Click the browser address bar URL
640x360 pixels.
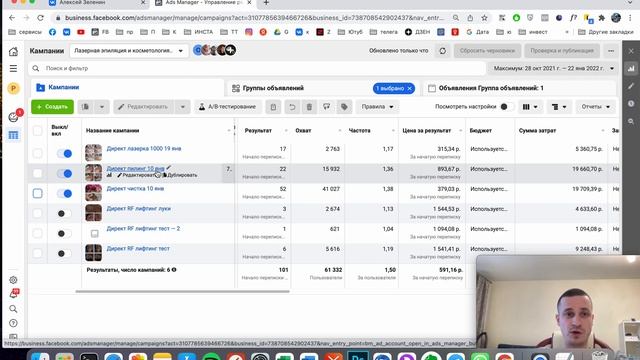254,18
